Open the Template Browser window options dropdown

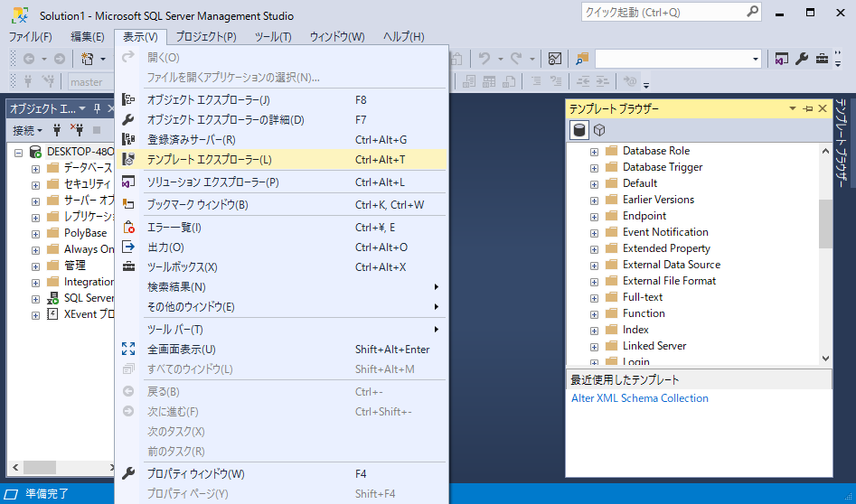pos(793,108)
